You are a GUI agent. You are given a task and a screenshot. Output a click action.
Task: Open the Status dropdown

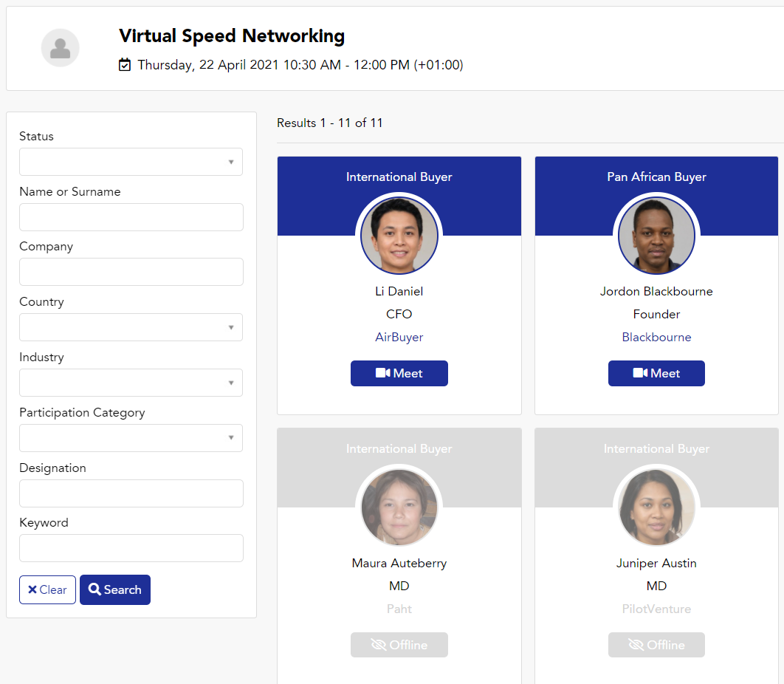131,162
